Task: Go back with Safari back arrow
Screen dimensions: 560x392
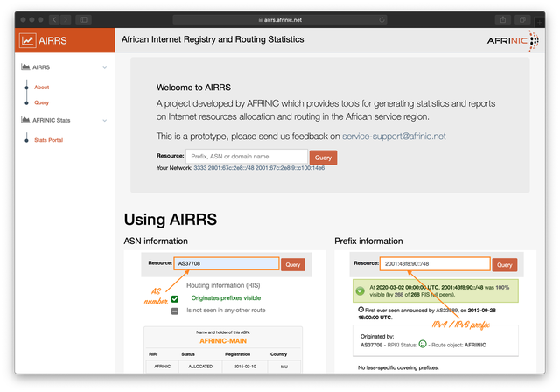Action: (x=54, y=19)
